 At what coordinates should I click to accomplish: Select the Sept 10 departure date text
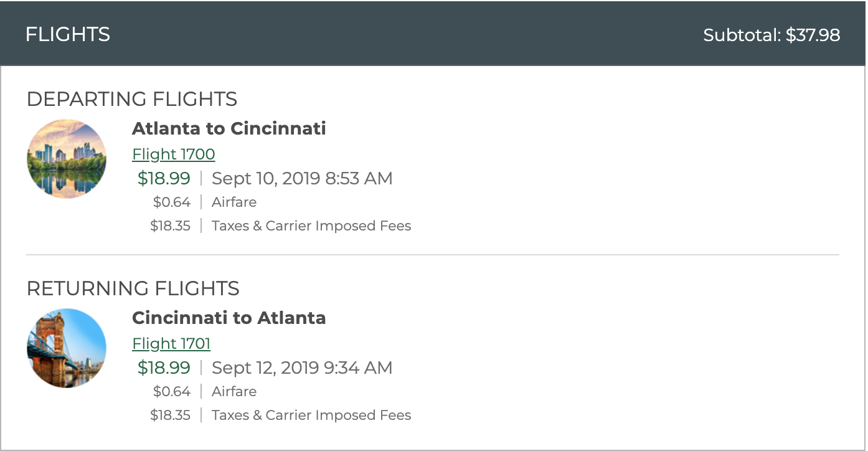[257, 179]
